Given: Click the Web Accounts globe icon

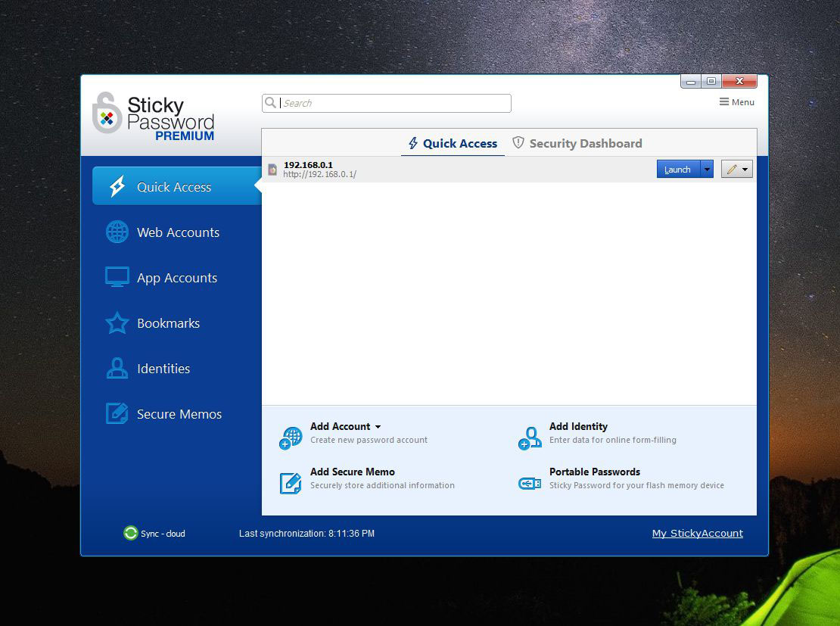Looking at the screenshot, I should (x=117, y=232).
